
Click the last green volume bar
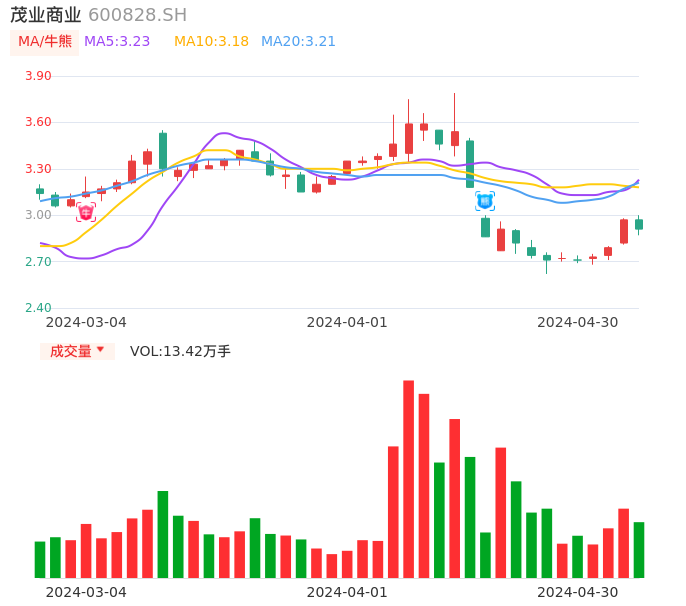click(639, 550)
